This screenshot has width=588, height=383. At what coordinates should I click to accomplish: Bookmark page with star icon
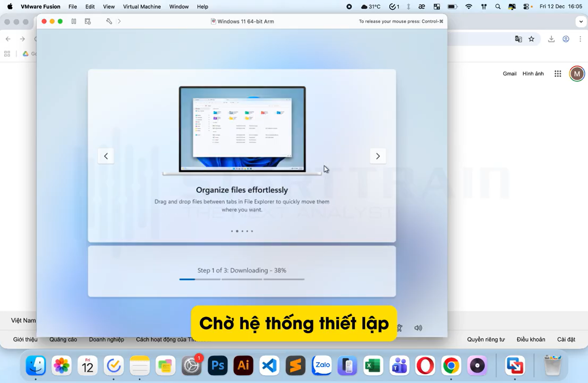[531, 39]
